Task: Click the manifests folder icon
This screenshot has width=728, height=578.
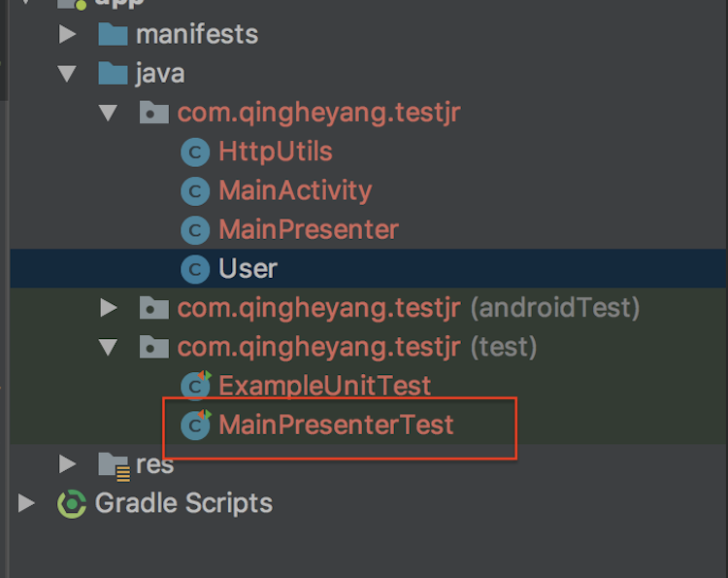Action: click(x=114, y=35)
